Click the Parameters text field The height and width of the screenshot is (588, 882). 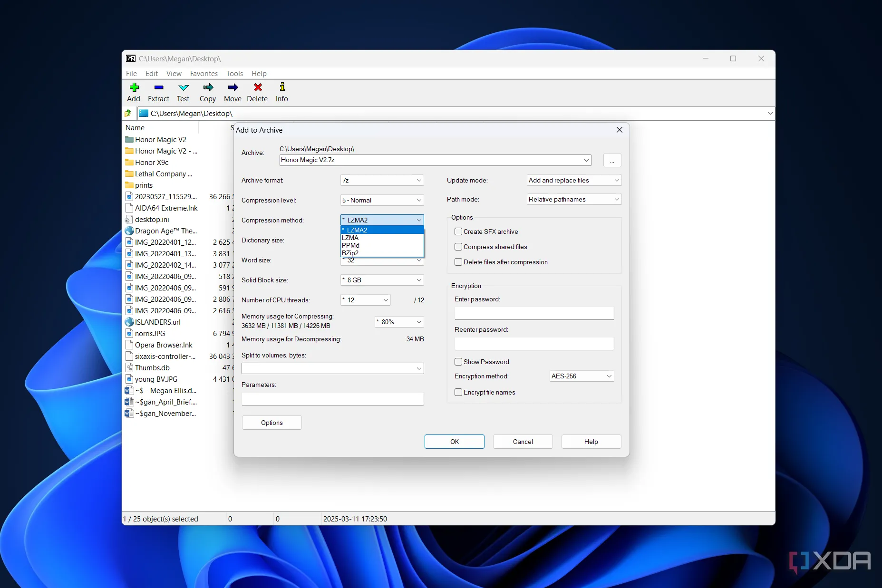coord(332,399)
